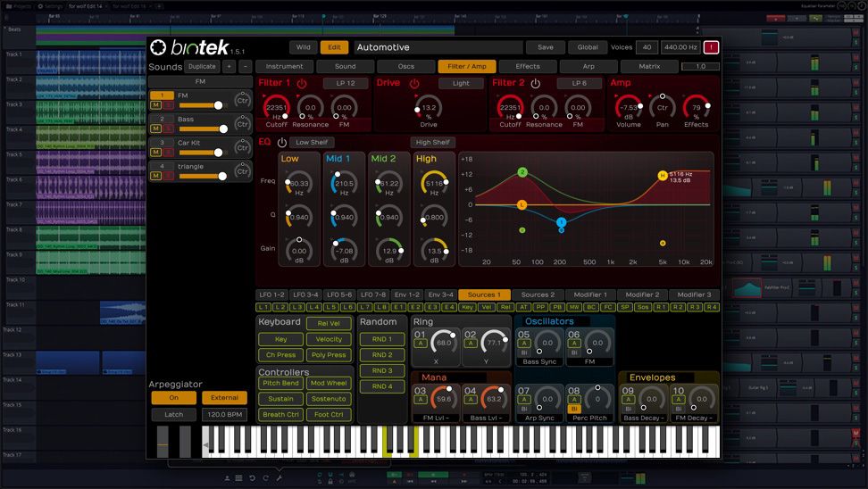
Task: Open Voices count 40 field
Action: click(x=647, y=47)
